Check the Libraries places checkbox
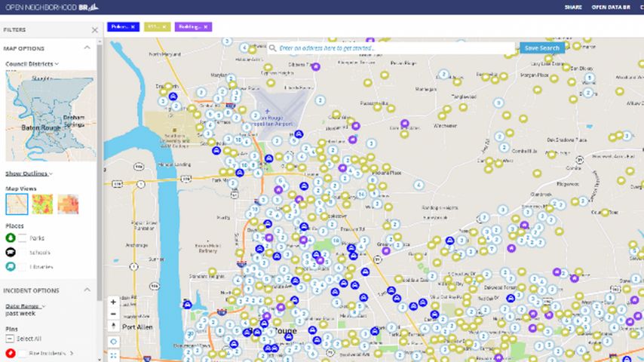Viewport: 644px width, 362px height. [x=23, y=267]
